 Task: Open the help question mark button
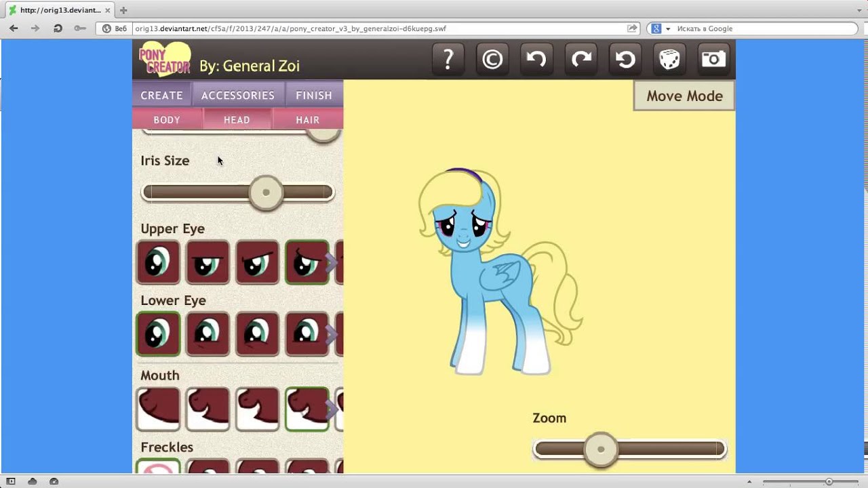tap(448, 59)
